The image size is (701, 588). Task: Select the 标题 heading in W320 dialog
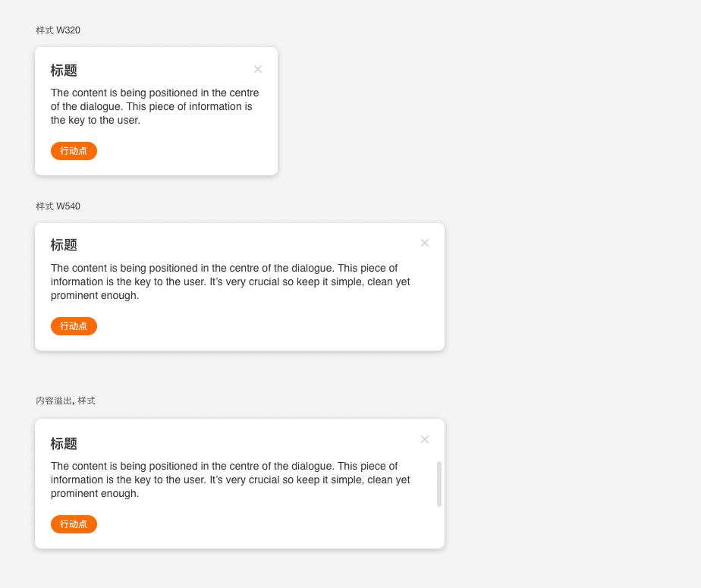(64, 71)
